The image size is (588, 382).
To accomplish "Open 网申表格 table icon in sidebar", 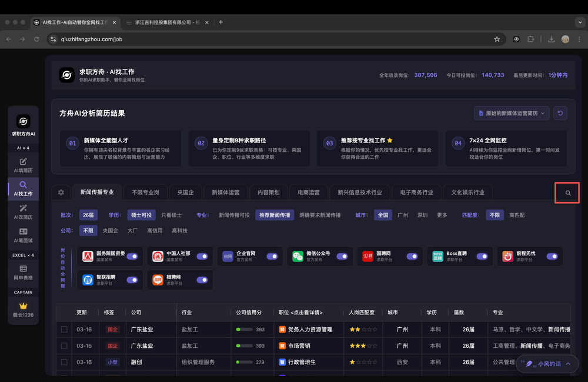I will tap(24, 272).
